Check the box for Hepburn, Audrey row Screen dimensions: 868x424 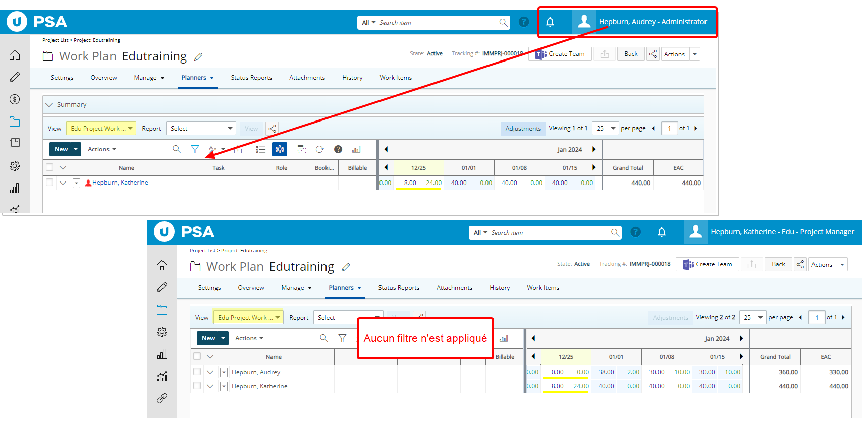click(197, 372)
